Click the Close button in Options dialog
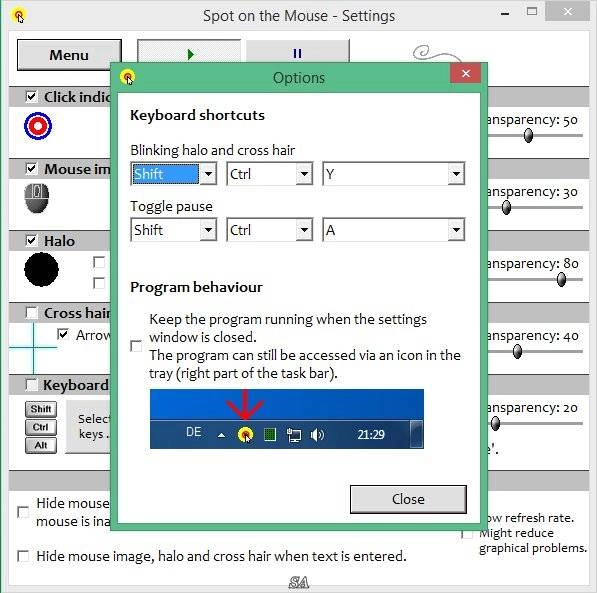The width and height of the screenshot is (597, 593). (x=408, y=499)
